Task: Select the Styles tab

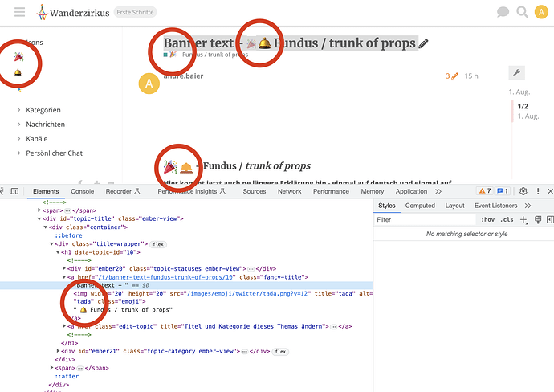Action: (x=386, y=206)
